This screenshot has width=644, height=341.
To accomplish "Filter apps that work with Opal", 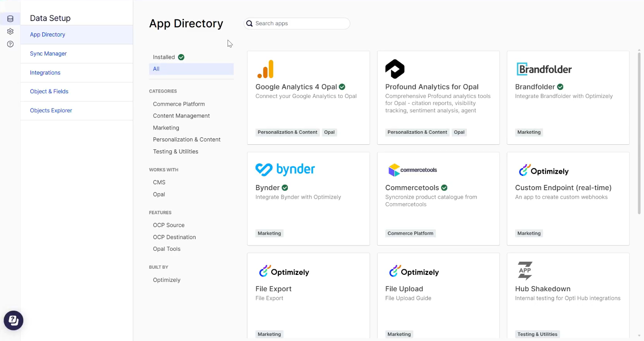I will pyautogui.click(x=159, y=194).
